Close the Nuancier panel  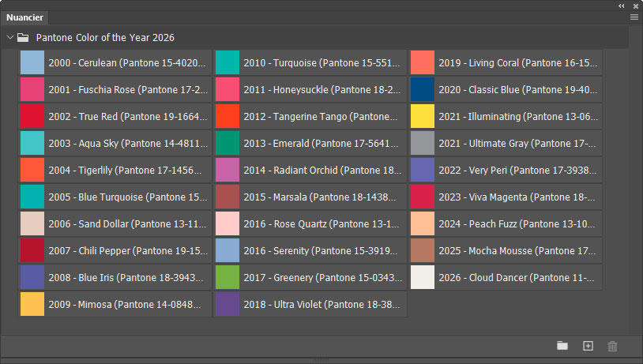[636, 6]
